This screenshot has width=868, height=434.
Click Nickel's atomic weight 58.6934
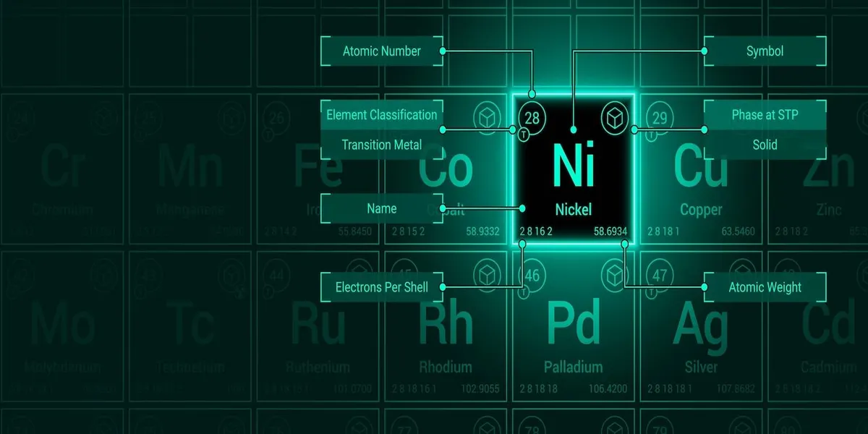pos(610,232)
